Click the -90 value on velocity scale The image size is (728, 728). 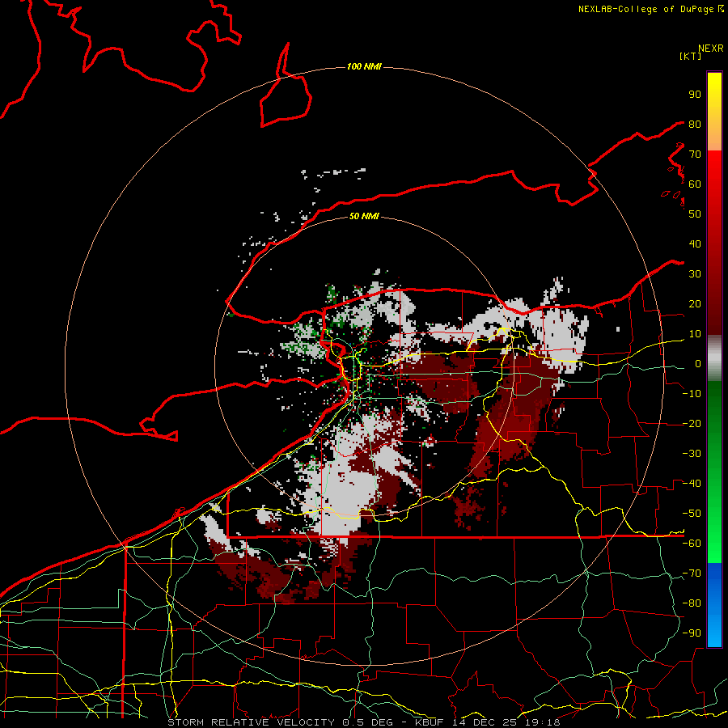point(692,633)
